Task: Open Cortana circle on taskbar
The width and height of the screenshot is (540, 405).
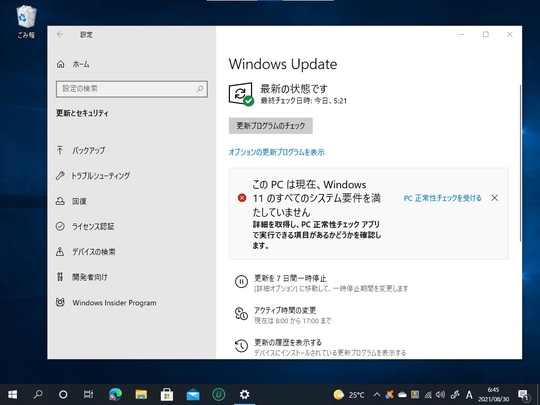Action: pyautogui.click(x=63, y=394)
